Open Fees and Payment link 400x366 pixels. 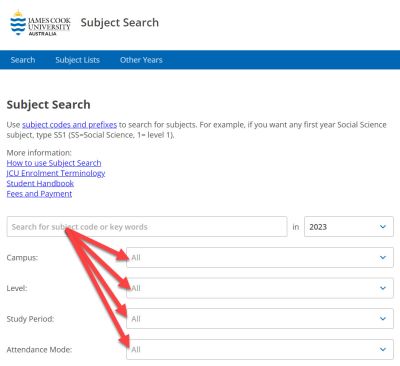39,194
